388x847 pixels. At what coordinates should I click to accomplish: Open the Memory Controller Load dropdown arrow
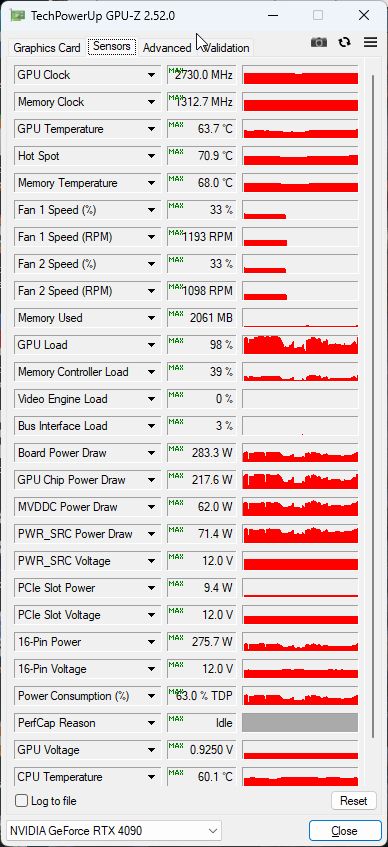click(x=151, y=372)
